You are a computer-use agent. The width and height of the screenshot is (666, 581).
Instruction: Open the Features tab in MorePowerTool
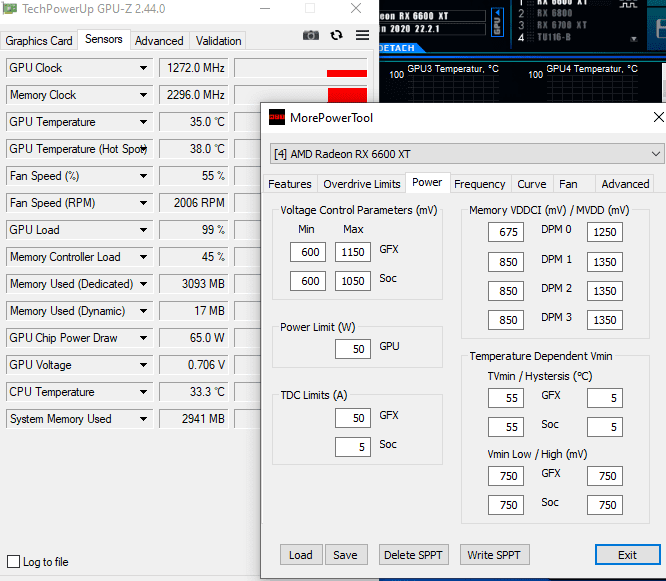tap(290, 184)
